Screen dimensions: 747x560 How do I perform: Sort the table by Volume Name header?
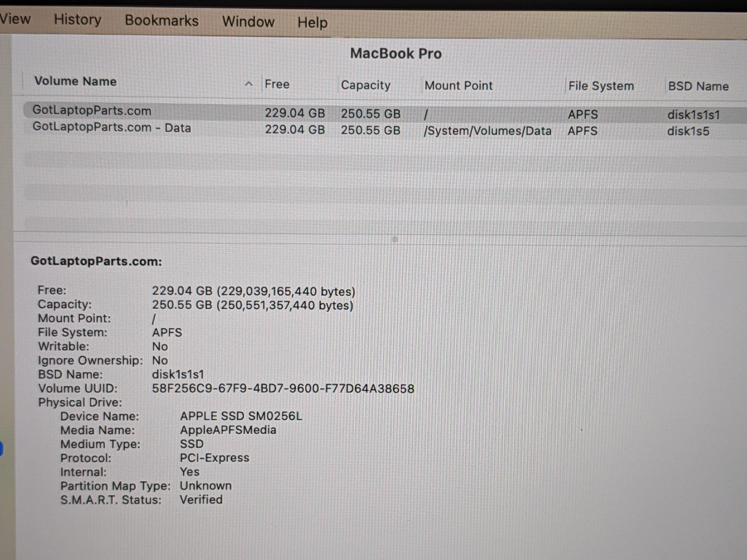tap(76, 81)
